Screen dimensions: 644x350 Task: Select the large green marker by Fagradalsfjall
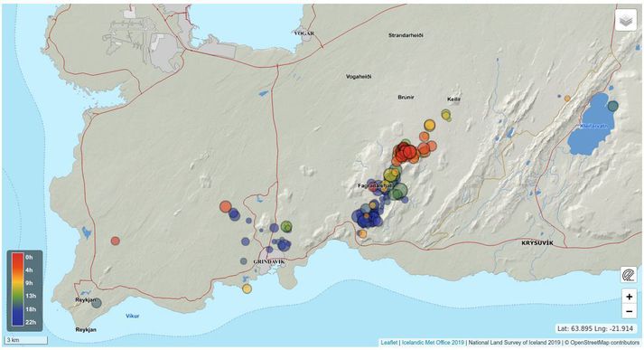click(x=398, y=192)
